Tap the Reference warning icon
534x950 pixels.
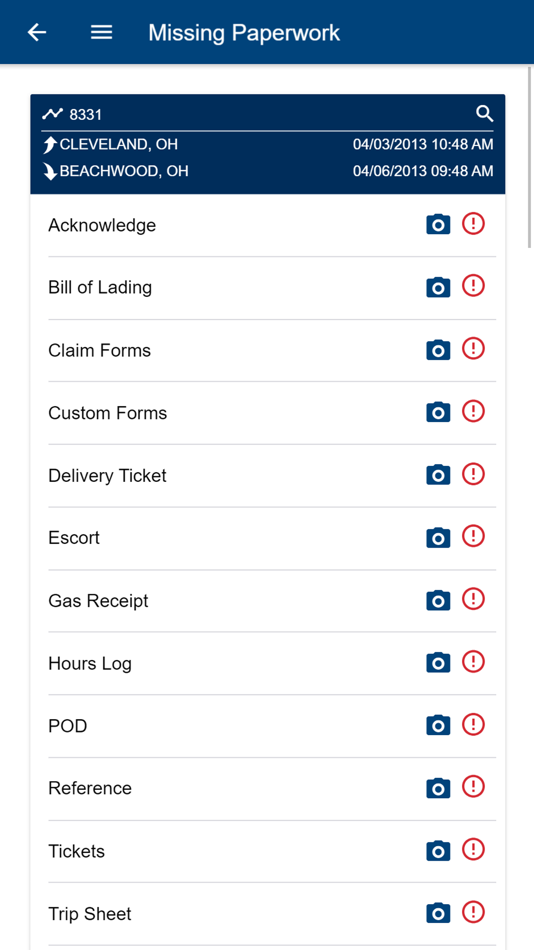[x=473, y=786]
